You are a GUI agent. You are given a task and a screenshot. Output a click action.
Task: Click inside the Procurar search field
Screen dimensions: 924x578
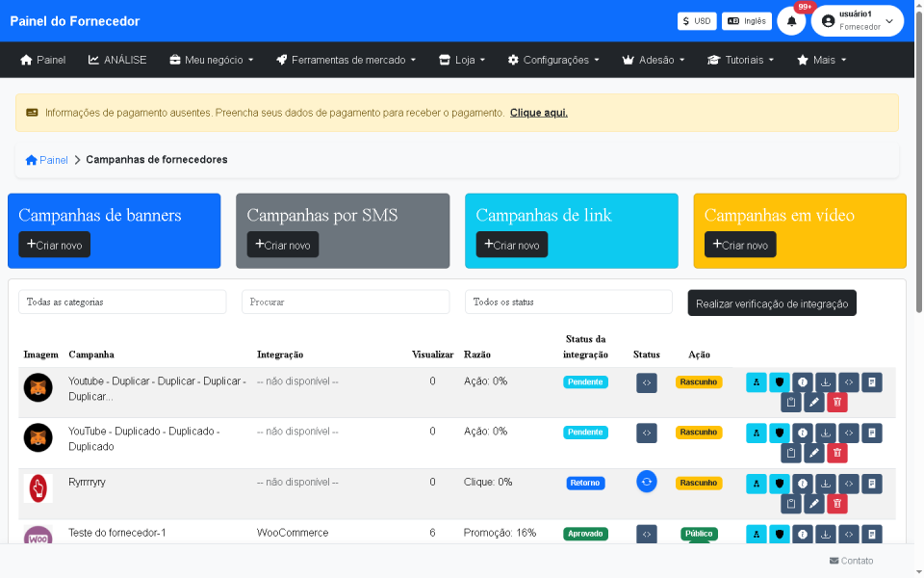pyautogui.click(x=347, y=302)
